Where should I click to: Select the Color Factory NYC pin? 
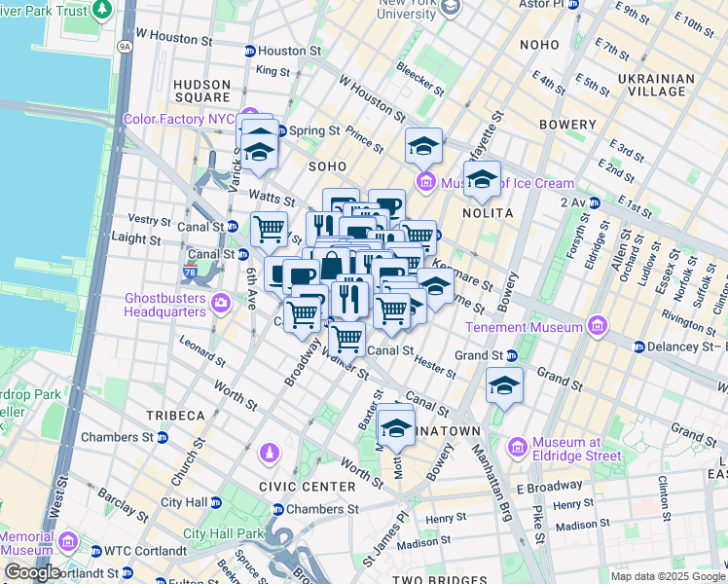point(251,119)
